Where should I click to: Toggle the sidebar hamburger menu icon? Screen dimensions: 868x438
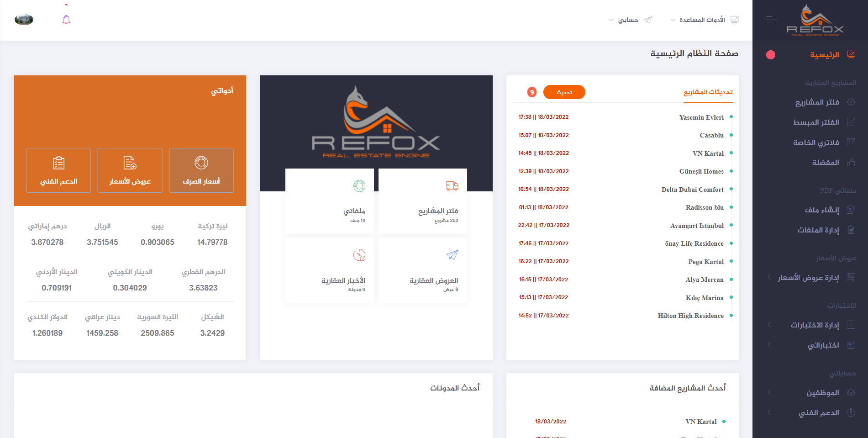pos(772,20)
